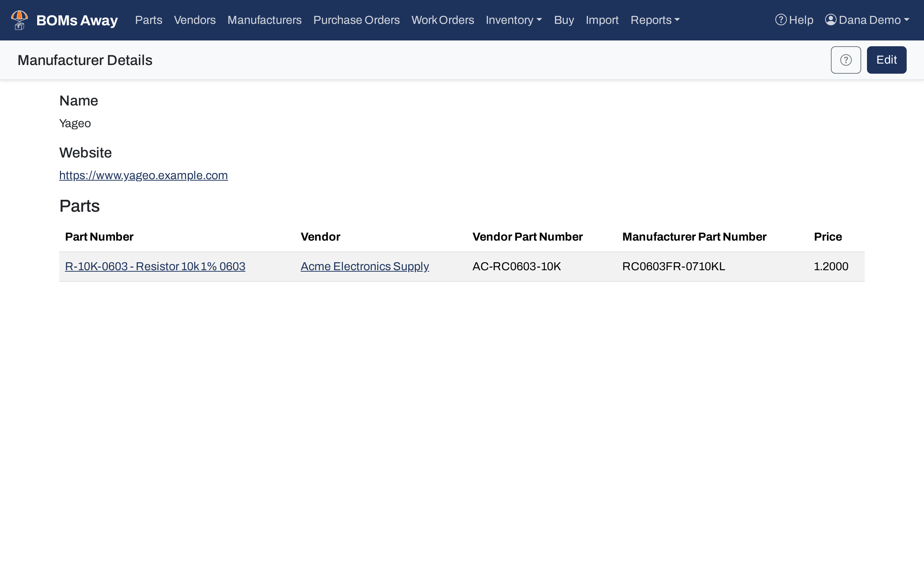Viewport: 924px width, 578px height.
Task: Click the Price column header
Action: [828, 237]
